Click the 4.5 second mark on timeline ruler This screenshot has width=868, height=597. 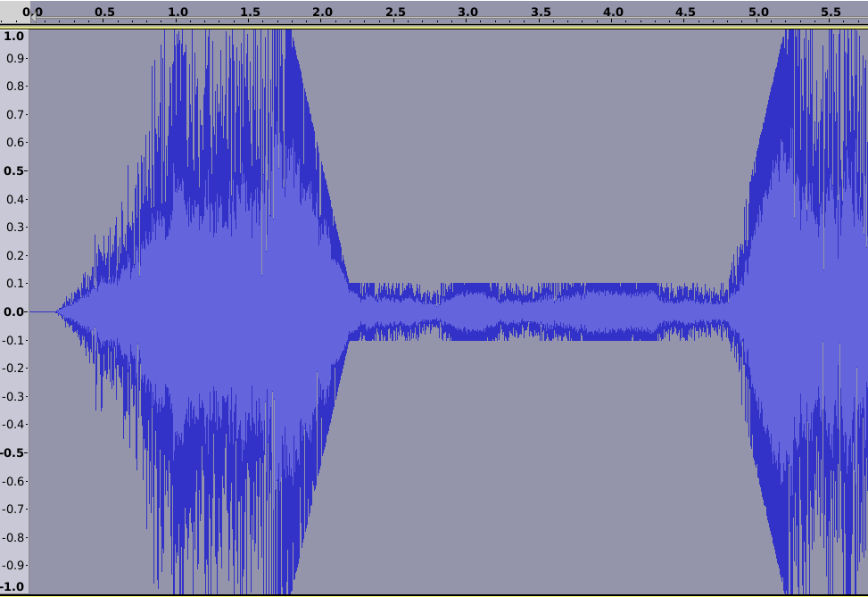click(x=685, y=12)
